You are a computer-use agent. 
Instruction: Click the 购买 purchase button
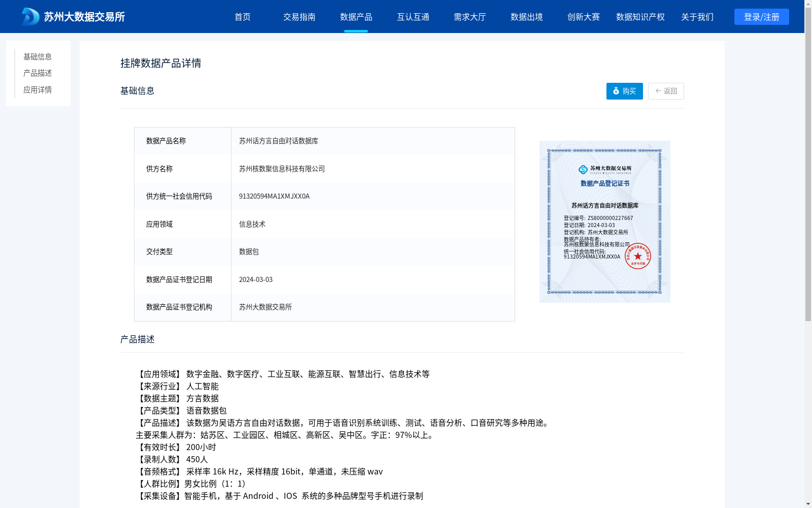(625, 91)
